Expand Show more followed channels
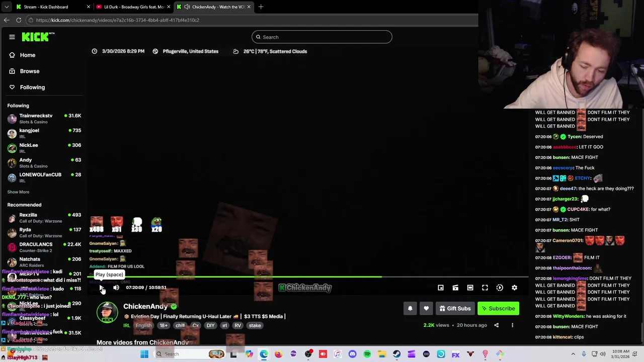The height and width of the screenshot is (362, 644). [x=18, y=192]
